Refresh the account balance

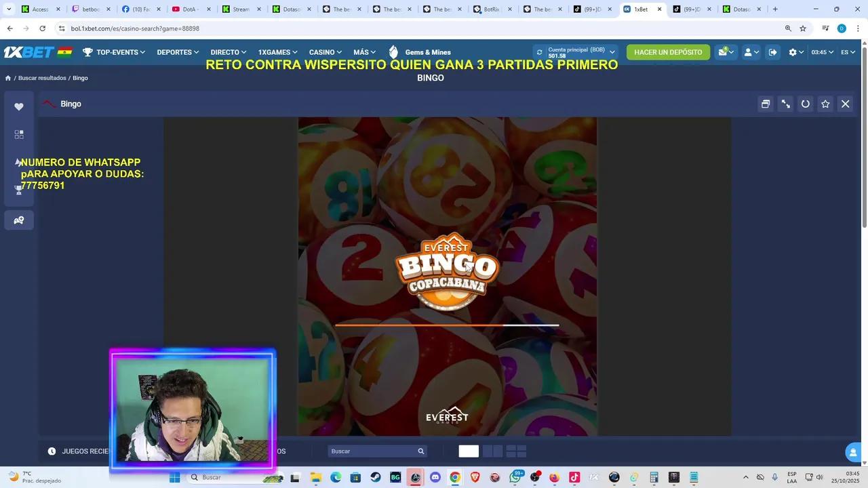coord(539,52)
